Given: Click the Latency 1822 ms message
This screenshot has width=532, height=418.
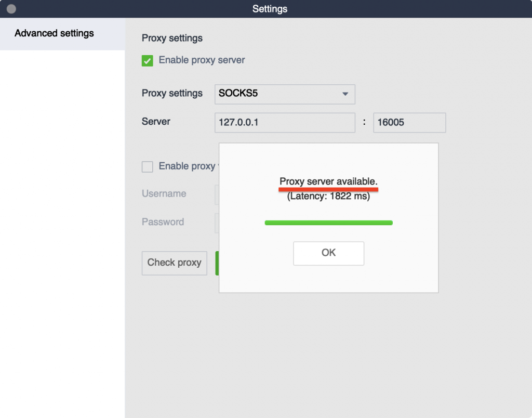Looking at the screenshot, I should (328, 196).
